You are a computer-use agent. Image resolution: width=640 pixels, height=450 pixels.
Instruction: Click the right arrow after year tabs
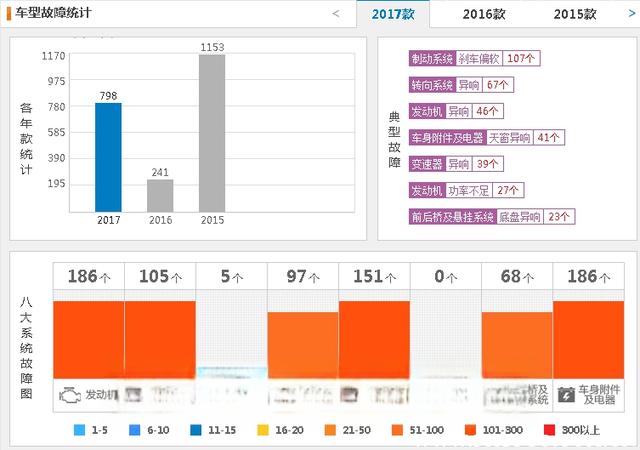click(632, 13)
